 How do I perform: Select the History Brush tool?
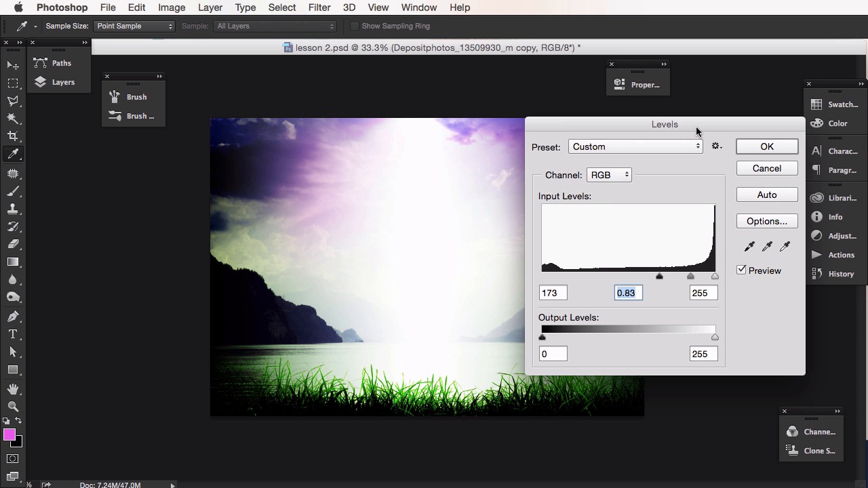[13, 226]
